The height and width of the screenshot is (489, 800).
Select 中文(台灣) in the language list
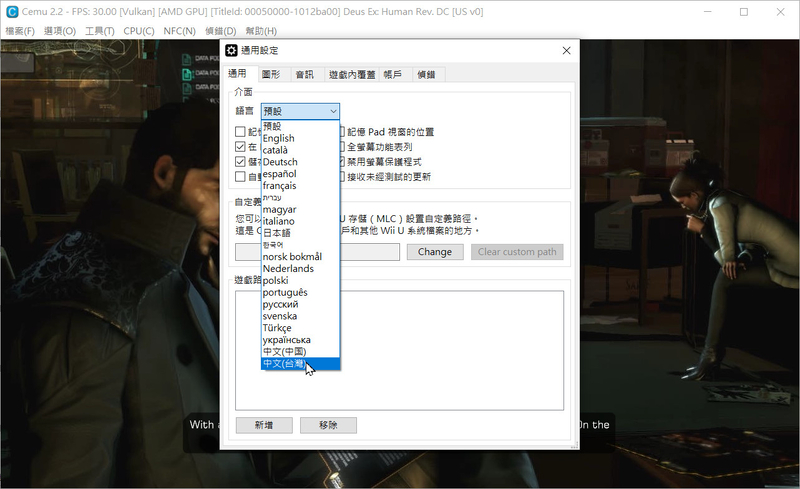(300, 363)
